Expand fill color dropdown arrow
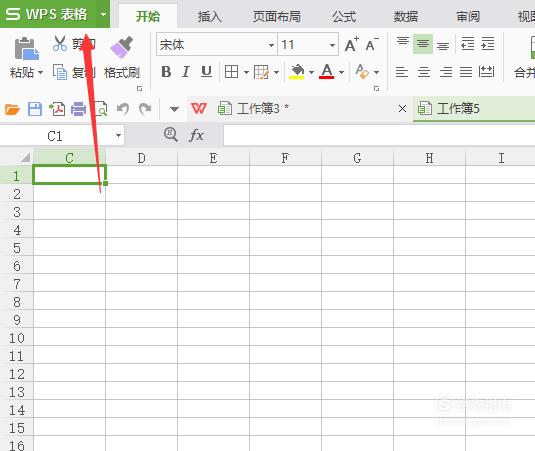 [311, 72]
